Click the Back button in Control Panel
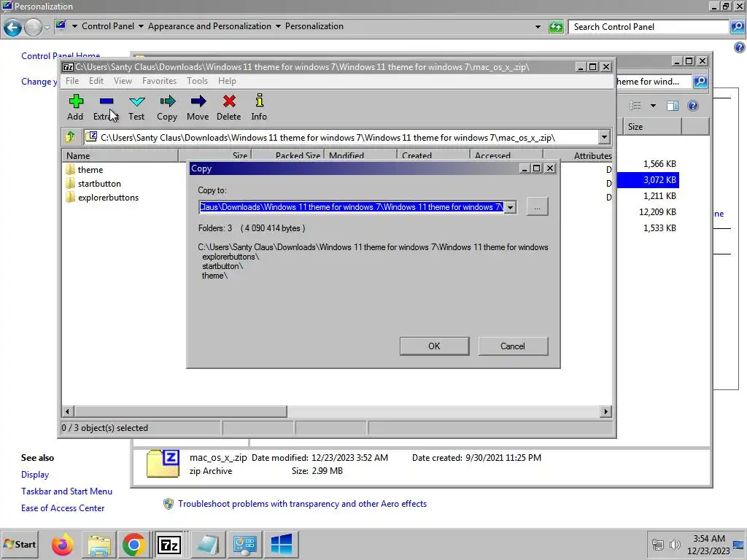This screenshot has height=560, width=747. [13, 27]
